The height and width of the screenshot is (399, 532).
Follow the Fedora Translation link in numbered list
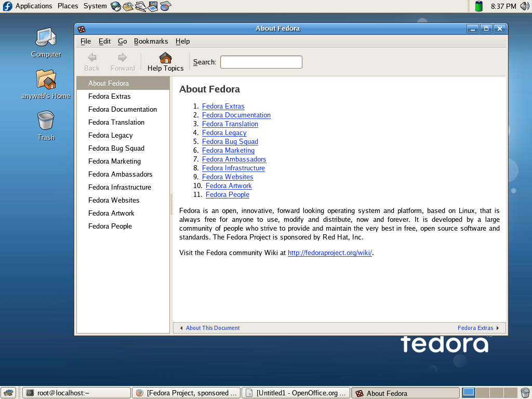[230, 124]
